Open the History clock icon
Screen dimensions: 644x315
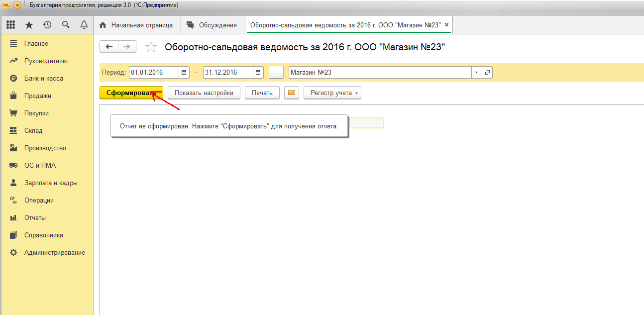[x=47, y=25]
